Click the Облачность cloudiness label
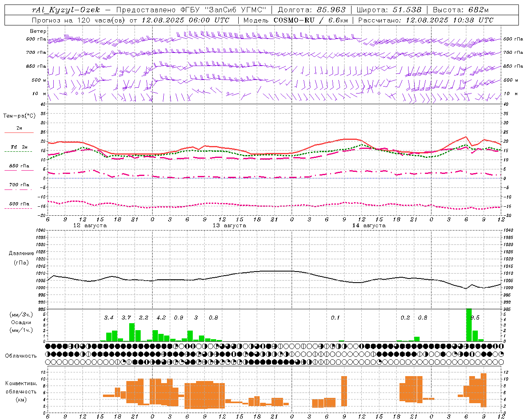This screenshot has height=420, width=525. (x=21, y=356)
